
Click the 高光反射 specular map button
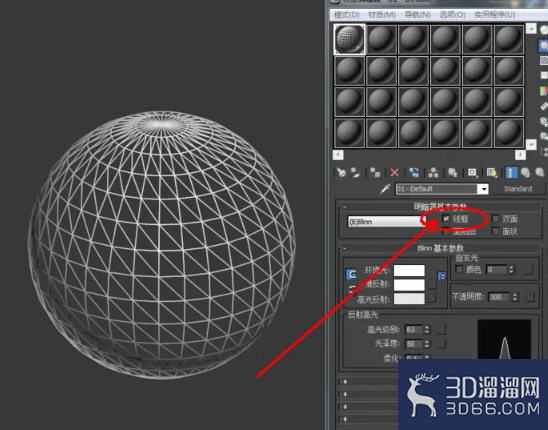[432, 298]
